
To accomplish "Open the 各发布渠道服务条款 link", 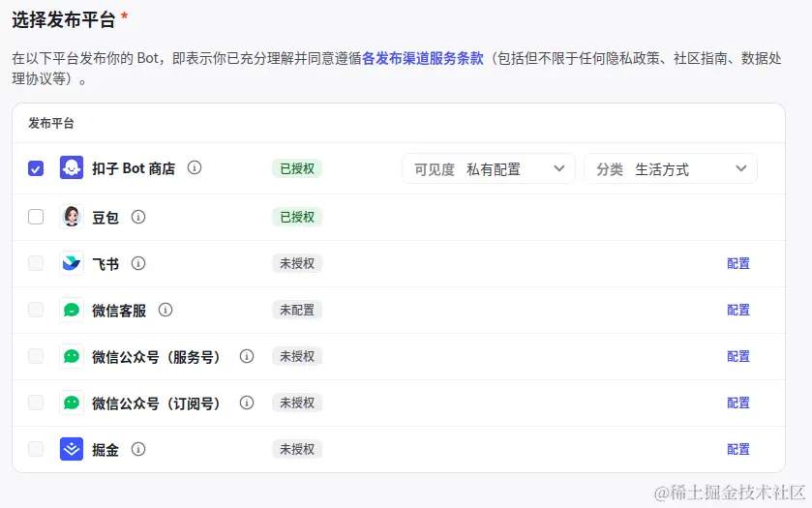I will pos(423,58).
